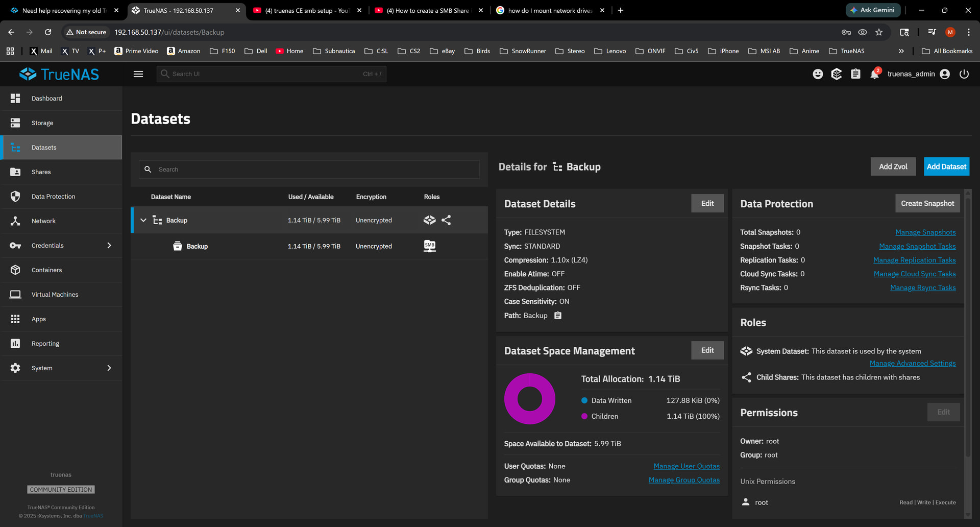Open Manage Cloud Sync Tasks link
This screenshot has width=980, height=527.
pyautogui.click(x=915, y=274)
